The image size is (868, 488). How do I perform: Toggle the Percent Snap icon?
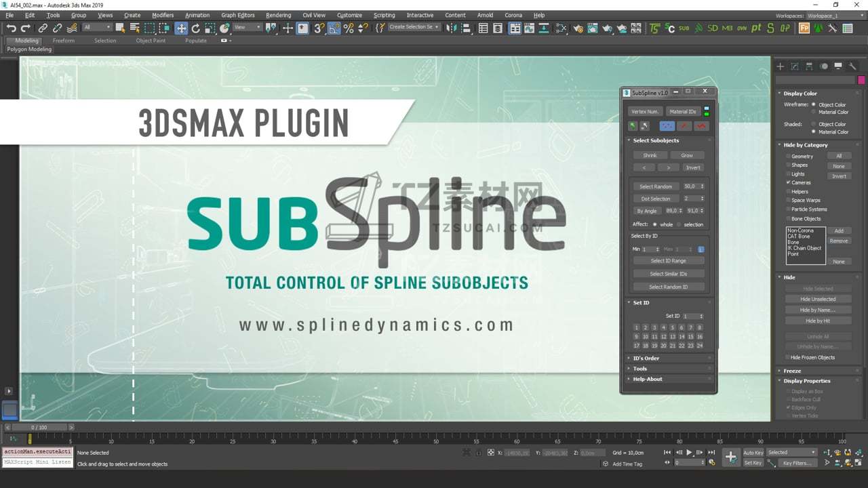[349, 28]
